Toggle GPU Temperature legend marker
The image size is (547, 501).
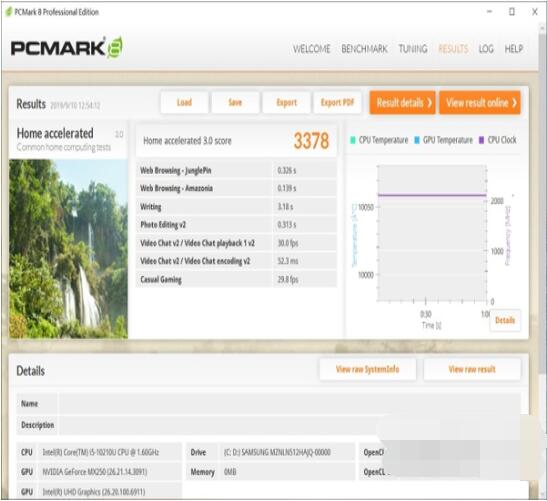tap(417, 140)
